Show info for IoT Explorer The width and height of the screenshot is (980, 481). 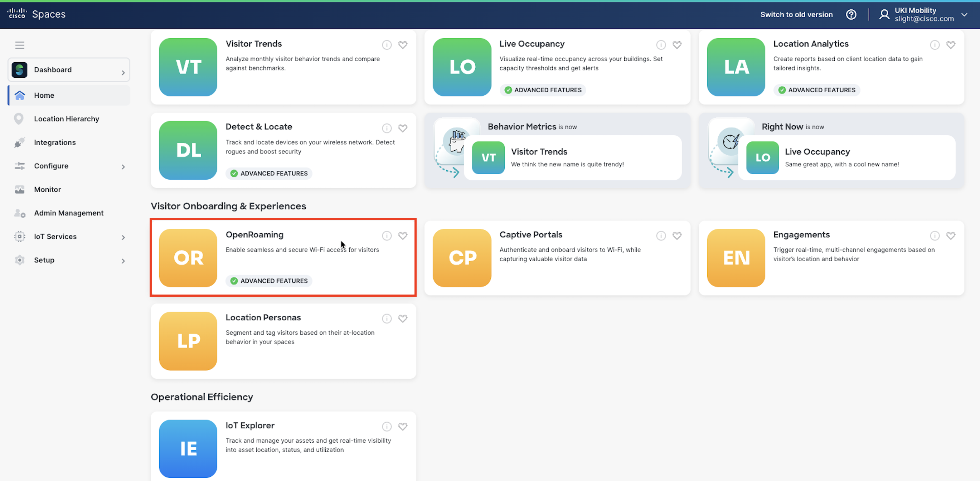tap(387, 427)
